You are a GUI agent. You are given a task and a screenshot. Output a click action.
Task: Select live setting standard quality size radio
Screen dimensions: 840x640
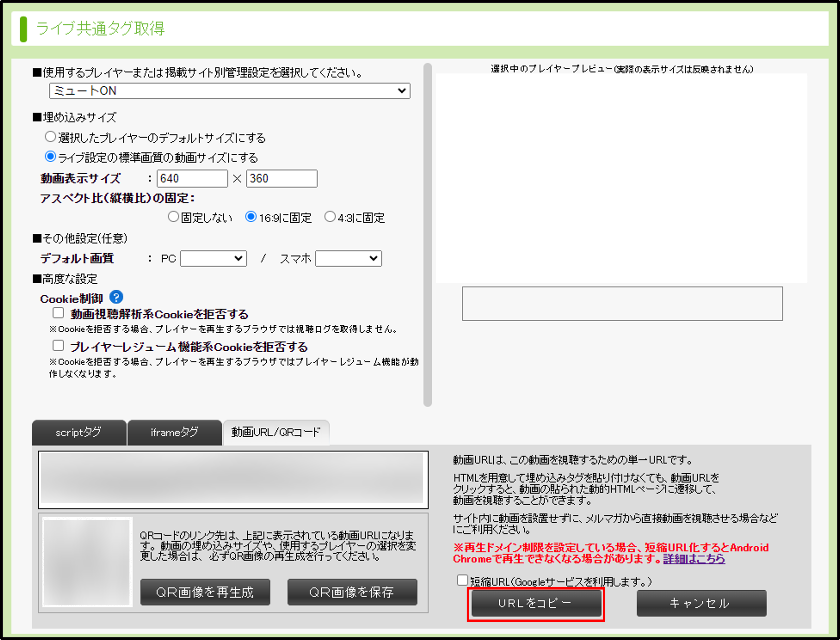coord(50,157)
